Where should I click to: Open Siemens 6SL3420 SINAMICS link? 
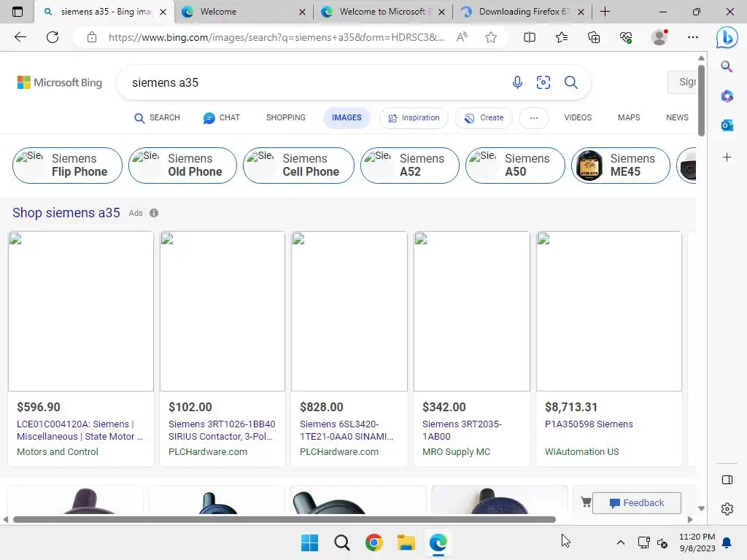point(347,430)
